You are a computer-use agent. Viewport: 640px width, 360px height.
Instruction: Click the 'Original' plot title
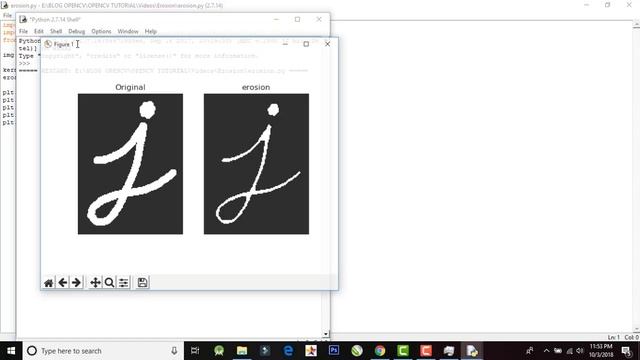click(130, 87)
